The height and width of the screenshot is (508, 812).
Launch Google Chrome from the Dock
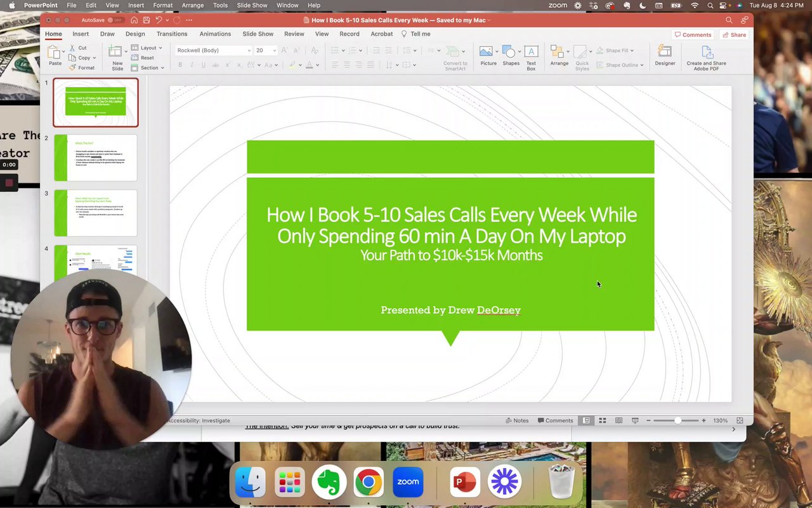coord(368,482)
